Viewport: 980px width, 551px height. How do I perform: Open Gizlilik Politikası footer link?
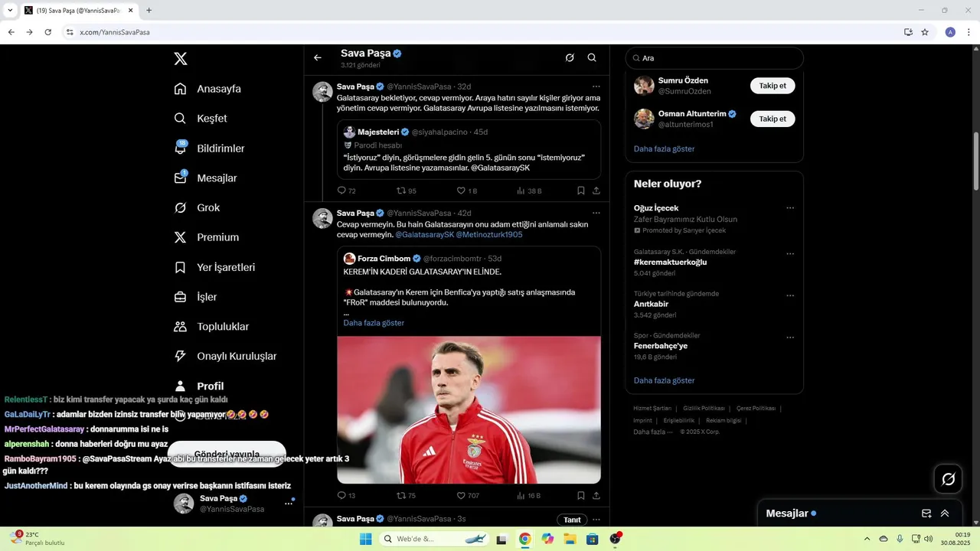(704, 409)
